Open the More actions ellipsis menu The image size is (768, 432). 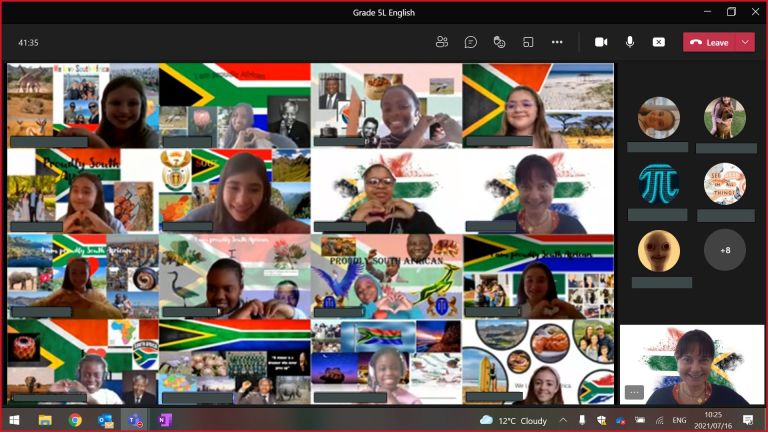coord(557,42)
